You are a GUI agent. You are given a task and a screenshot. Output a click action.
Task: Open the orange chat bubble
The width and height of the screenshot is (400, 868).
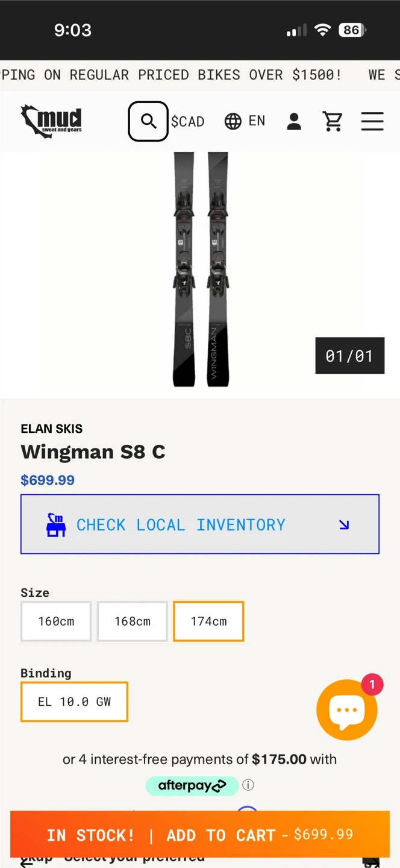coord(347,710)
